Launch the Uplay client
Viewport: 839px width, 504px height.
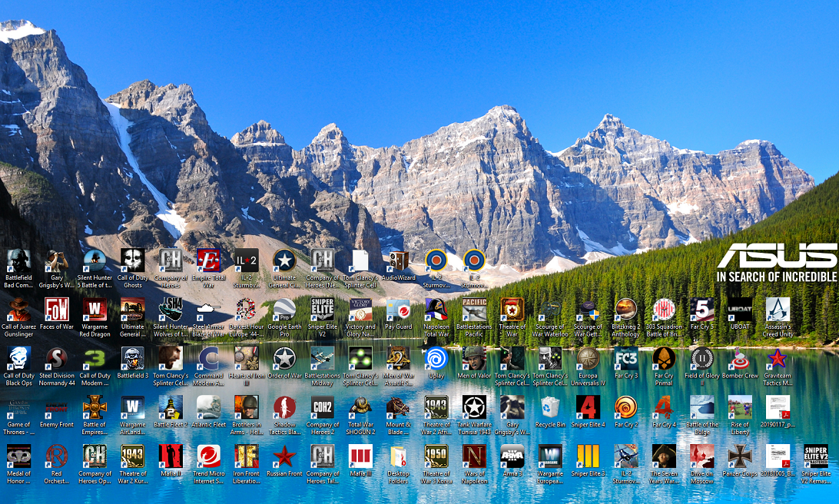coord(436,359)
